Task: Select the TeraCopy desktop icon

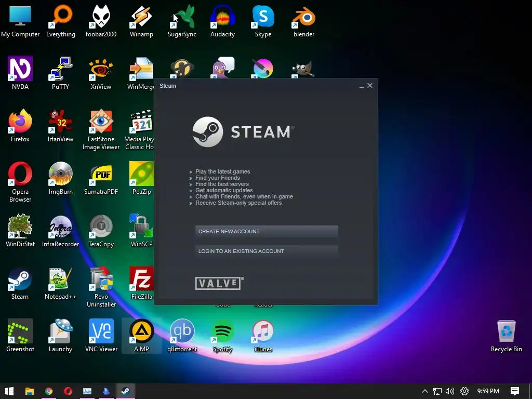Action: pyautogui.click(x=101, y=231)
